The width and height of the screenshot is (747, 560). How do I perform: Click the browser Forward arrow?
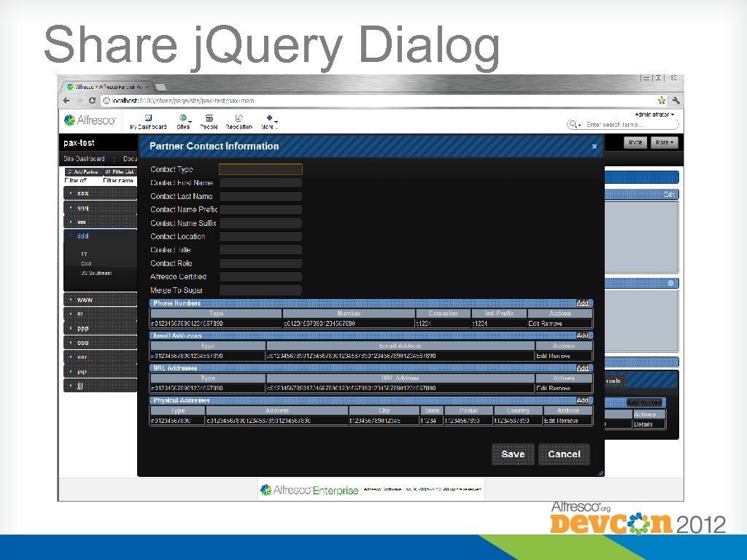80,101
